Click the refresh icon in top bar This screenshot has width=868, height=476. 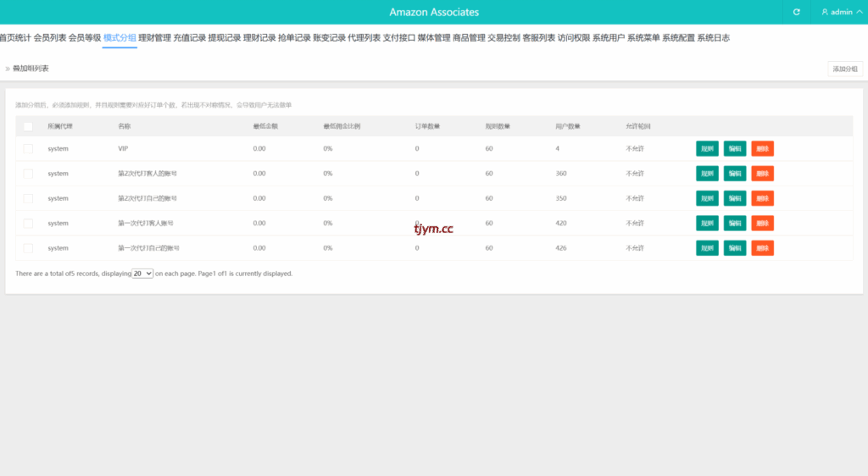(x=796, y=12)
